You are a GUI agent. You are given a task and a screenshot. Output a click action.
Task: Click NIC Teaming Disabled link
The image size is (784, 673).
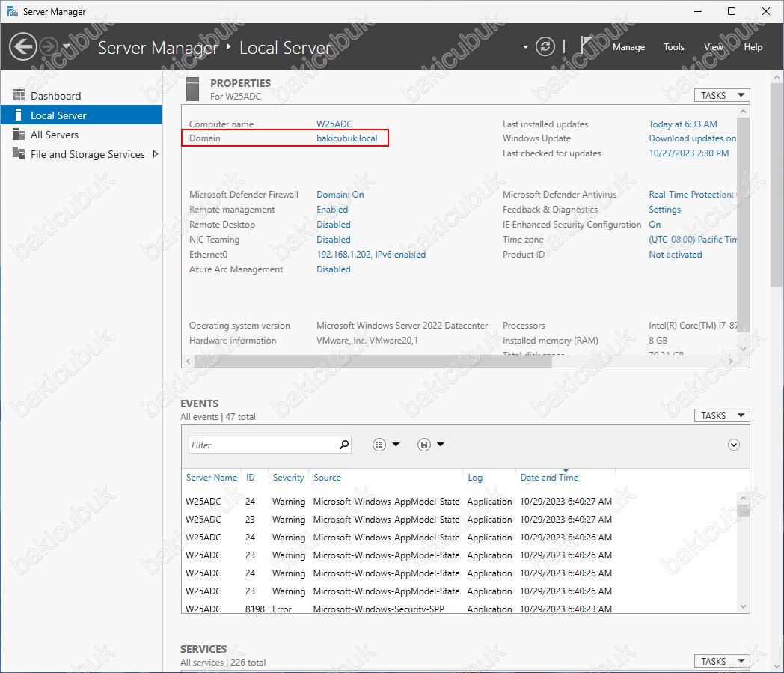coord(333,239)
